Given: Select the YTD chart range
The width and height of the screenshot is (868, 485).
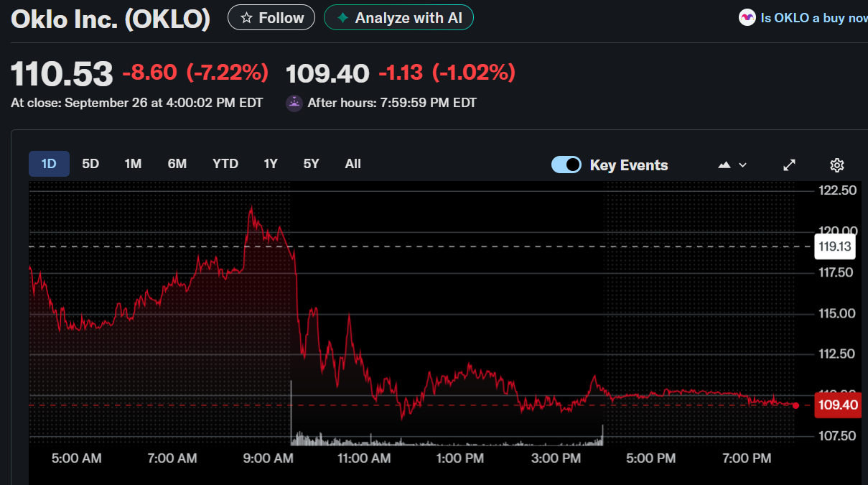Looking at the screenshot, I should coord(225,164).
